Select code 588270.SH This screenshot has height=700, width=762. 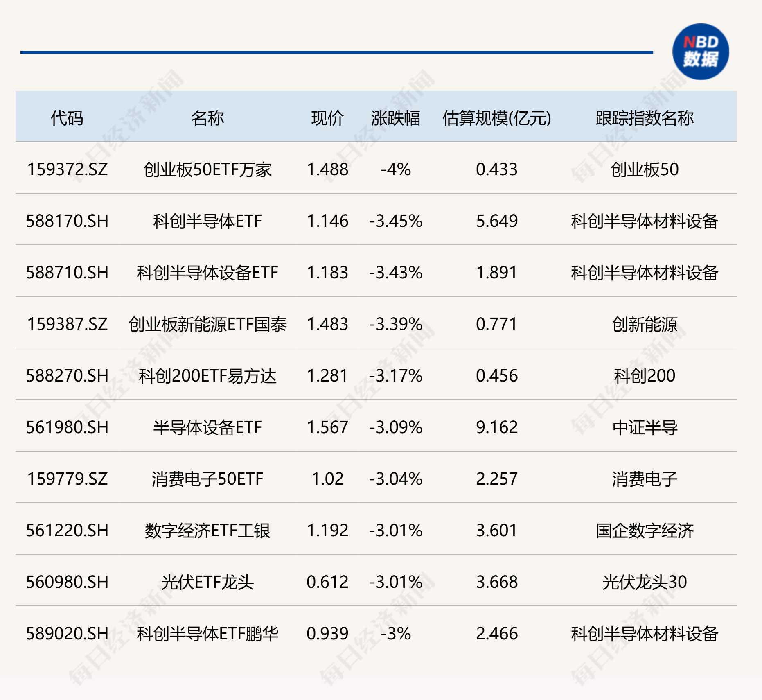[68, 376]
